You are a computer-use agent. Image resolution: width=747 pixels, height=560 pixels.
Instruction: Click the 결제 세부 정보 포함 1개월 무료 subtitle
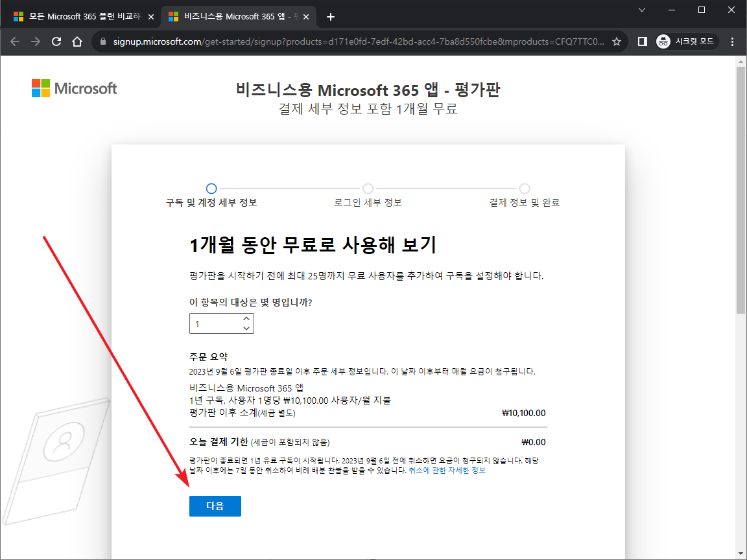point(368,109)
